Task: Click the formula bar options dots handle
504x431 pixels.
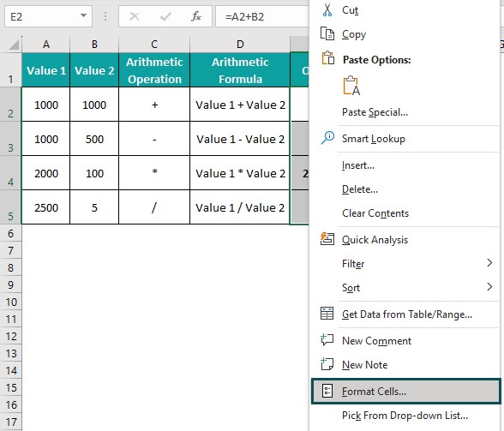Action: (105, 16)
